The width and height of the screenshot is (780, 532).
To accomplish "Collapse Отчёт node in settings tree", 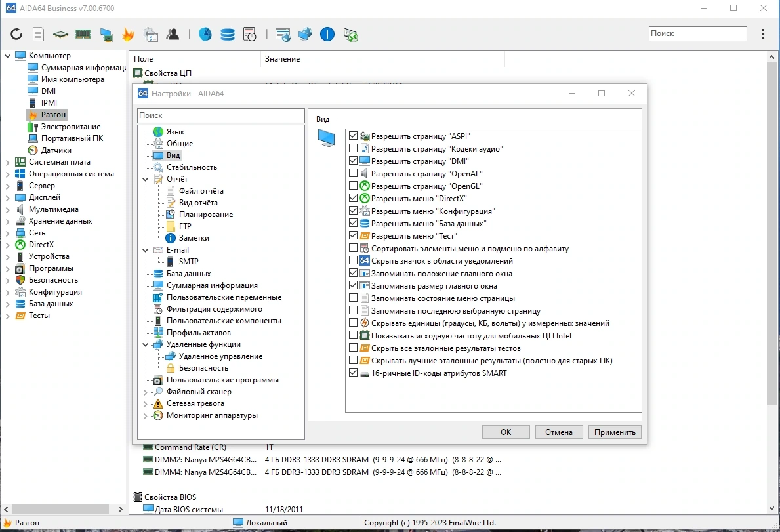I will coord(145,179).
